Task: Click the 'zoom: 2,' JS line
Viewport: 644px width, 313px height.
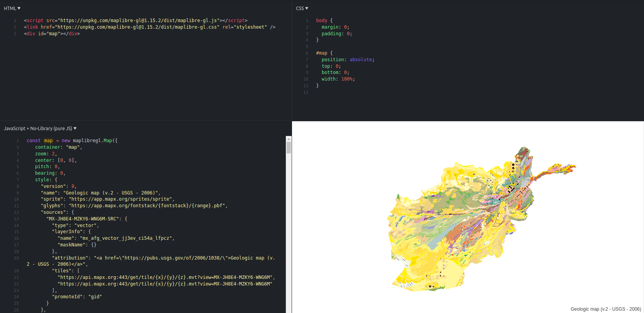Action: (46, 154)
